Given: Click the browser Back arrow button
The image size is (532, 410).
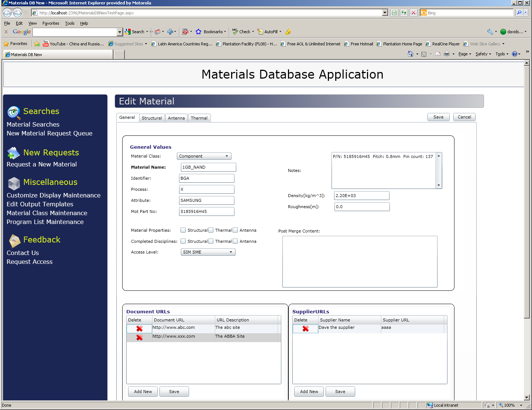Looking at the screenshot, I should [7, 13].
